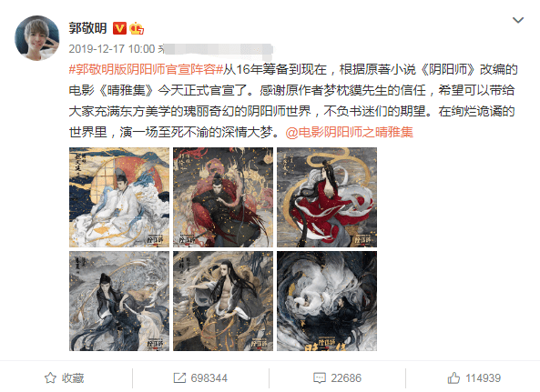
Task: Click the orange V verified badge
Action: 119,28
